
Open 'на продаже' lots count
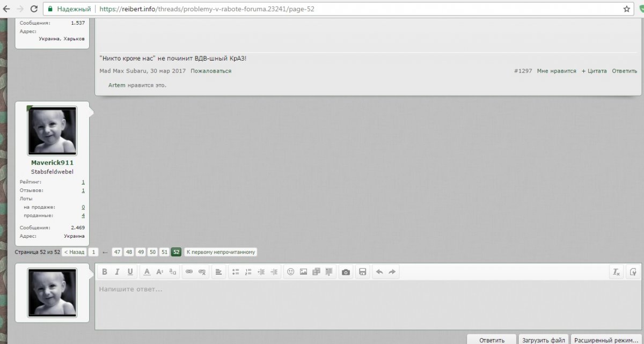click(x=83, y=207)
